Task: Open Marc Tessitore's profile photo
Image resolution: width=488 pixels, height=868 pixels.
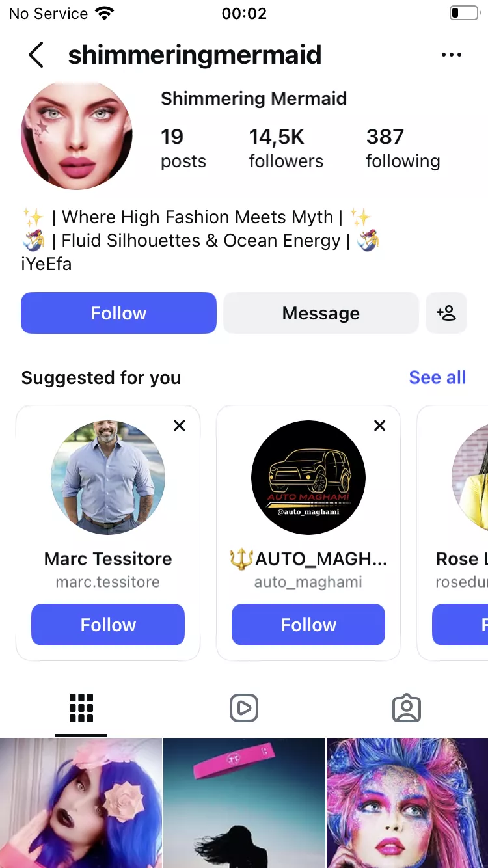Action: coord(108,478)
